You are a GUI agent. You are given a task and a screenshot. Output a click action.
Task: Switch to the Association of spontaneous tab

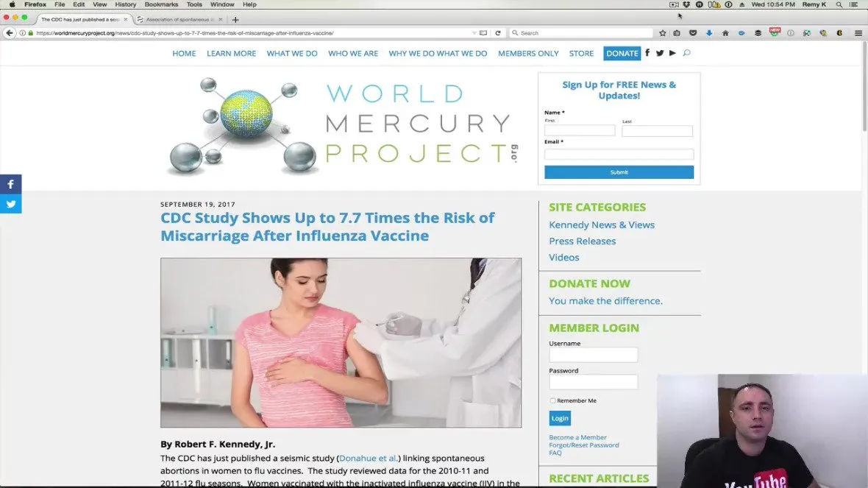(x=180, y=19)
